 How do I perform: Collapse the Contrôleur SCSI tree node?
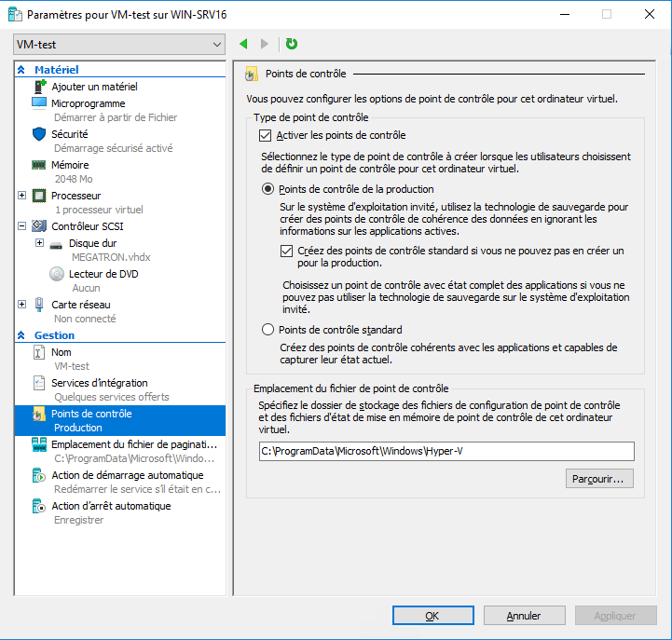point(21,225)
